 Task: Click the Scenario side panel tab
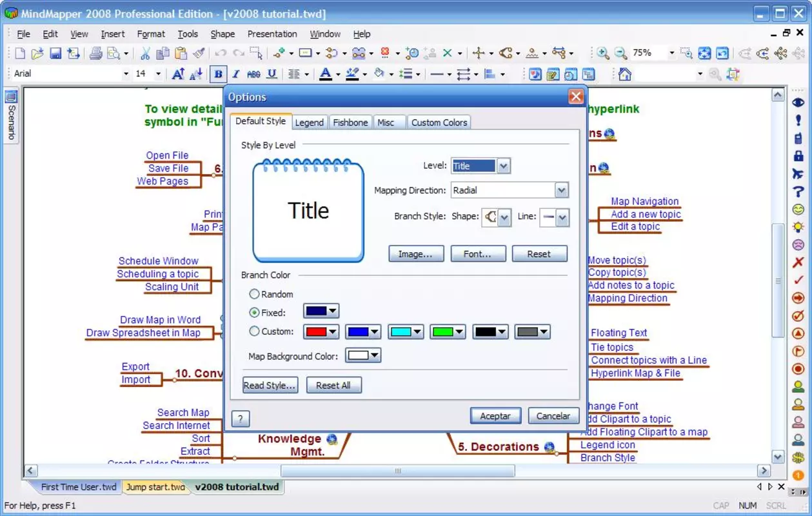[11, 116]
